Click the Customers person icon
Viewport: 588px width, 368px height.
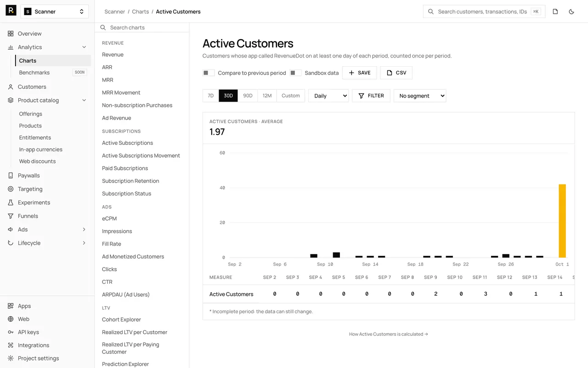[11, 86]
